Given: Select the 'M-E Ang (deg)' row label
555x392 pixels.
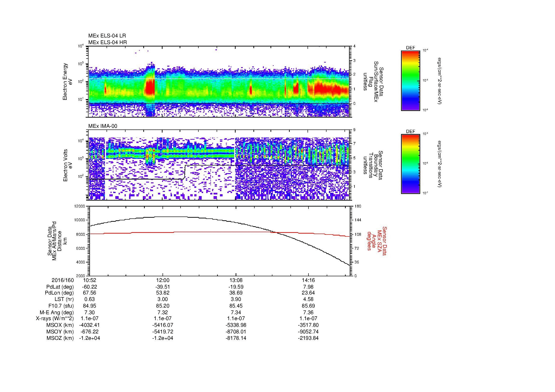Looking at the screenshot, I should tap(56, 312).
